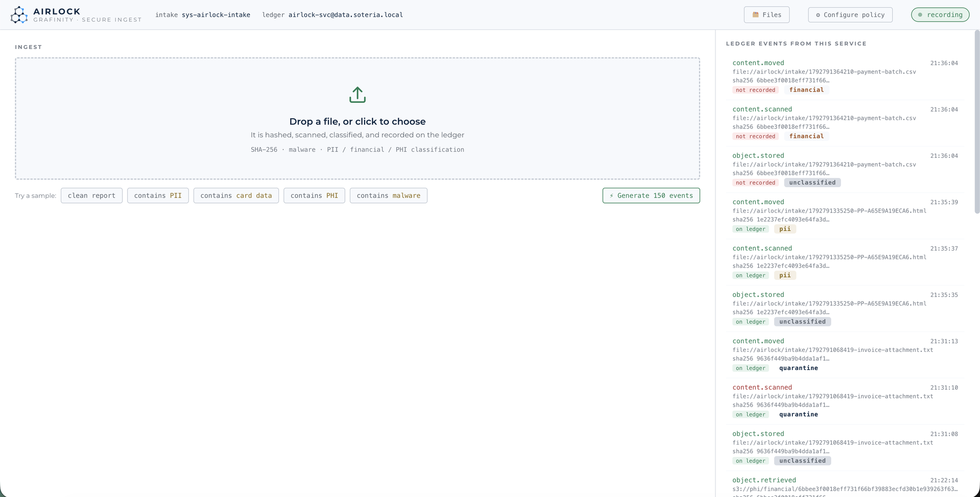The width and height of the screenshot is (980, 497).
Task: Click on ledger badge of 21:35:37 content.scanned
Action: 751,275
